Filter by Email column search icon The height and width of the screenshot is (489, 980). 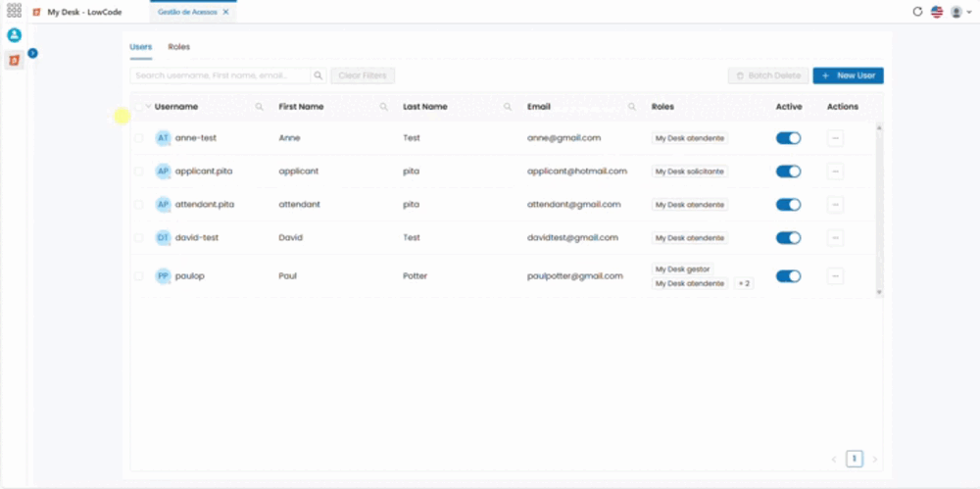pyautogui.click(x=632, y=107)
